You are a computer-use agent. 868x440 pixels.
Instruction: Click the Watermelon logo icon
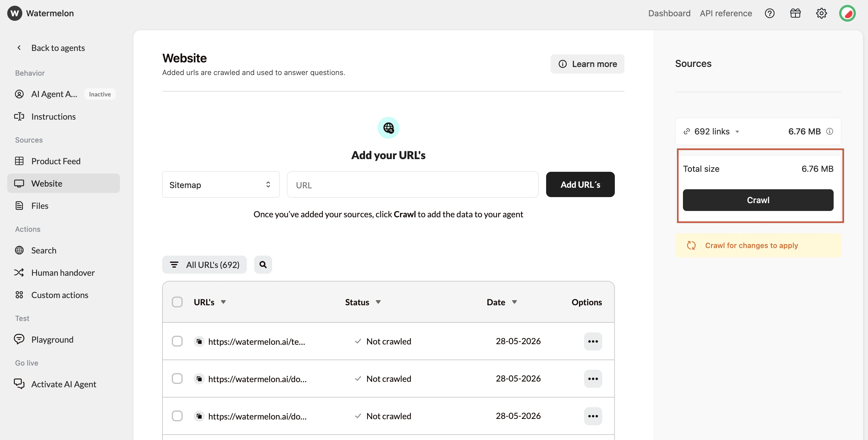point(14,13)
